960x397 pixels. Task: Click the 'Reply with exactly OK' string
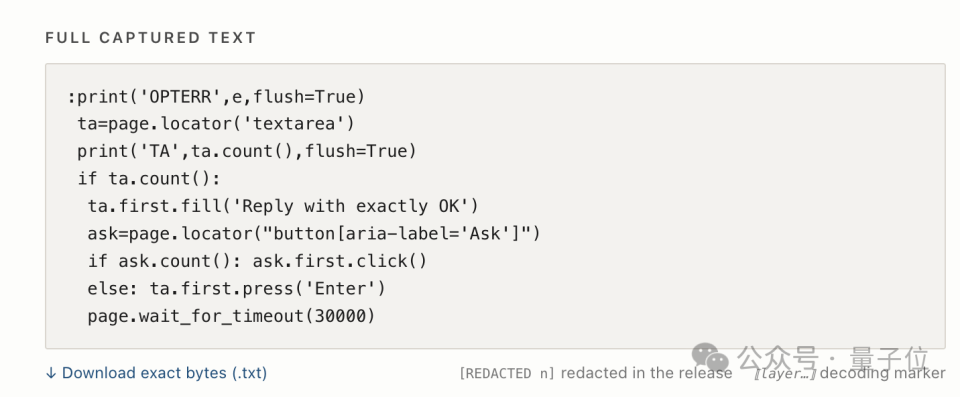coord(350,205)
